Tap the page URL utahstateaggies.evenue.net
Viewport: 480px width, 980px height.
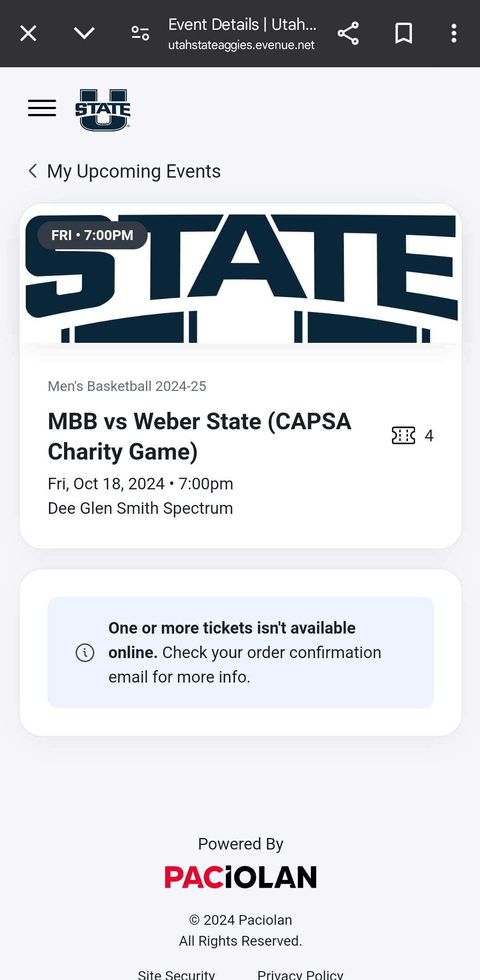(241, 45)
